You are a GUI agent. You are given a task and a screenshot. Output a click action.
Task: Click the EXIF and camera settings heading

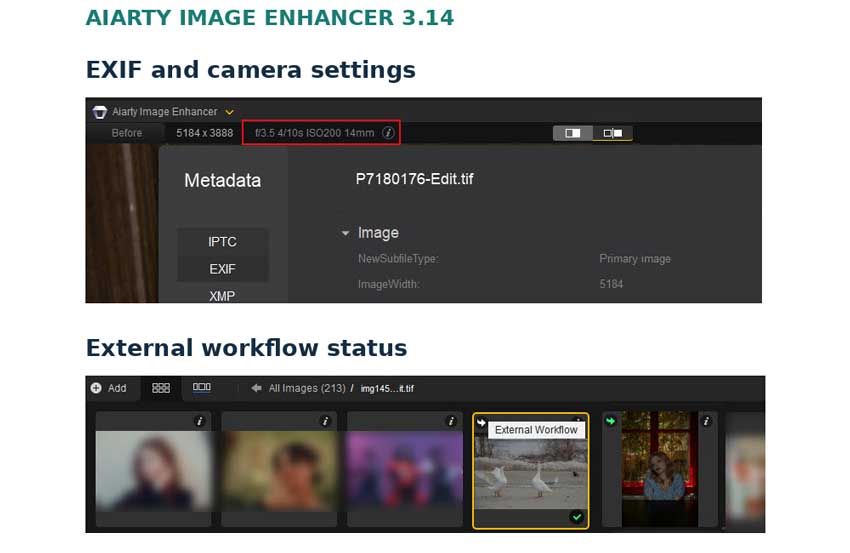pos(250,70)
